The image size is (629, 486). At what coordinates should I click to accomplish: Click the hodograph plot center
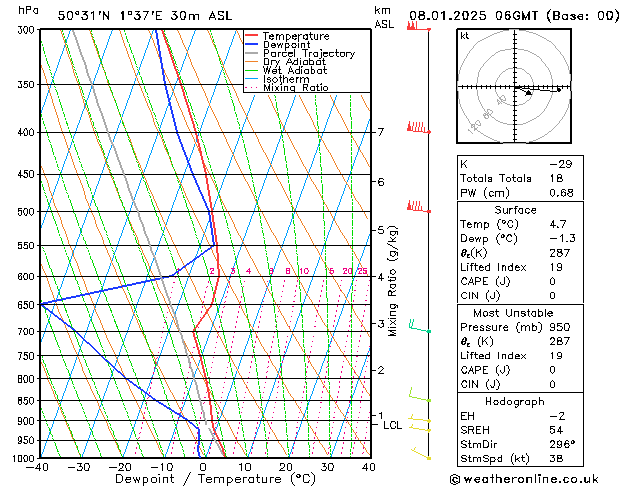tap(515, 87)
